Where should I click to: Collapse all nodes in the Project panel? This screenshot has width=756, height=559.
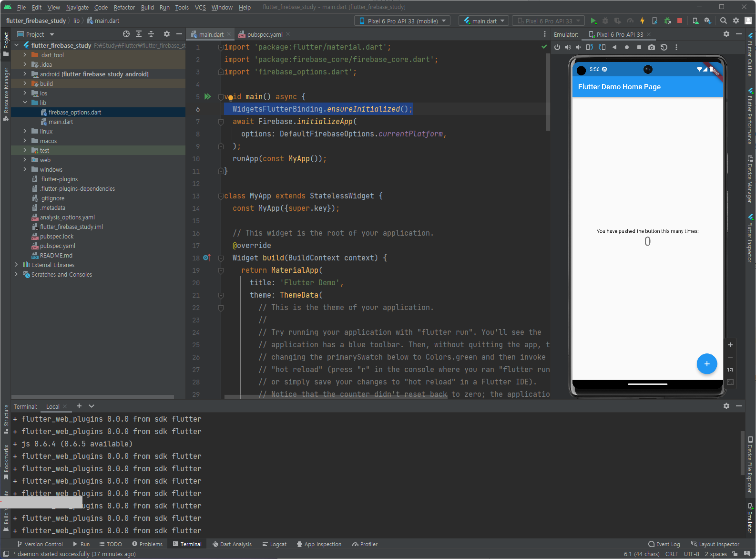coord(151,34)
